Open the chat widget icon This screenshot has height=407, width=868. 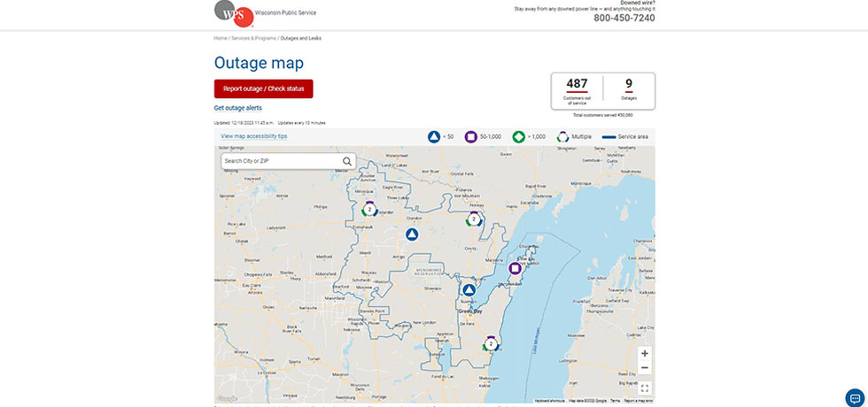[854, 397]
